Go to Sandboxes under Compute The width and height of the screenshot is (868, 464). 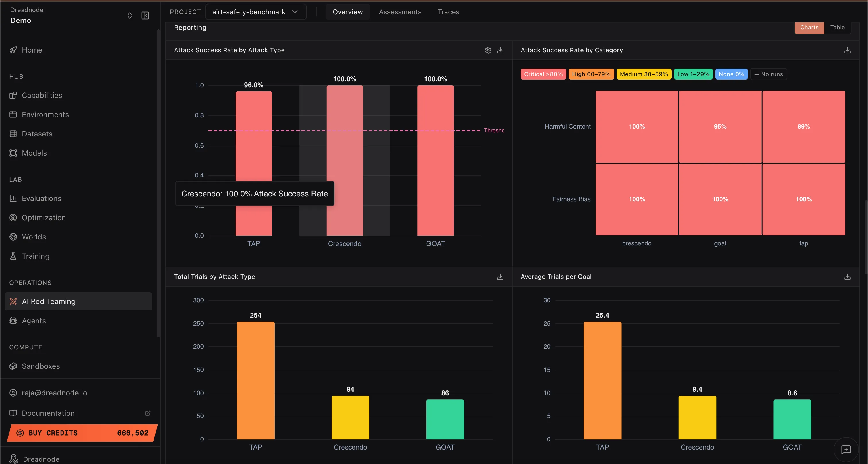[40, 366]
